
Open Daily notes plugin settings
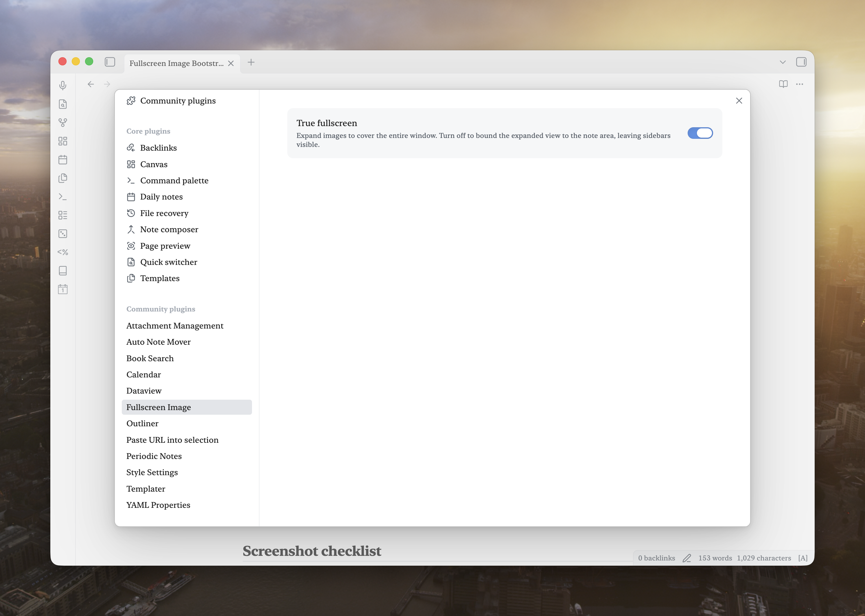tap(187, 196)
